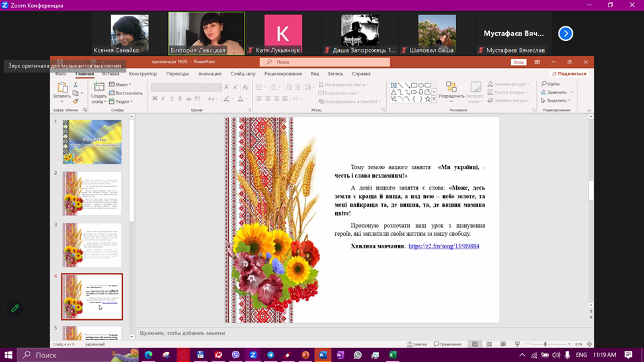This screenshot has height=362, width=644.
Task: Open the font size combo box
Action: 214,87
